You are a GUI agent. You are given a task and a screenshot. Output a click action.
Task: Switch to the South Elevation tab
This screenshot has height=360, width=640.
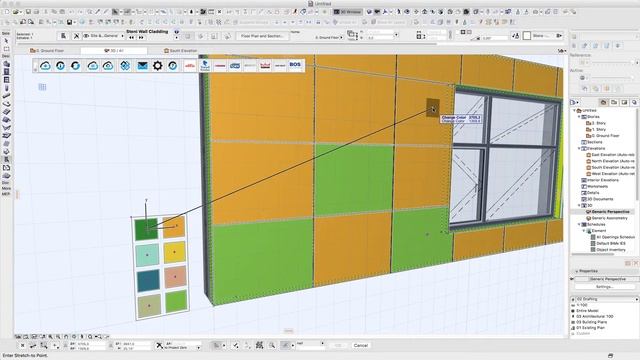[180, 51]
